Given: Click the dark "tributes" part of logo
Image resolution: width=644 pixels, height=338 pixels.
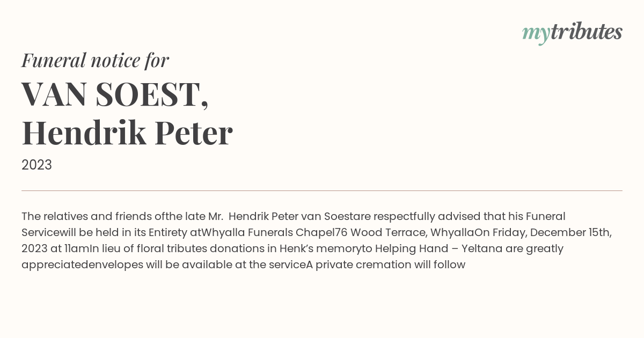Looking at the screenshot, I should [587, 32].
